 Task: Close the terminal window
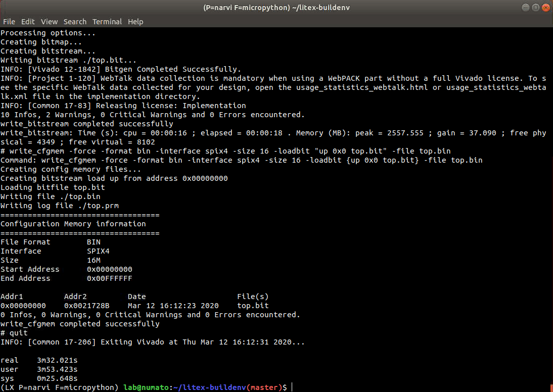545,8
